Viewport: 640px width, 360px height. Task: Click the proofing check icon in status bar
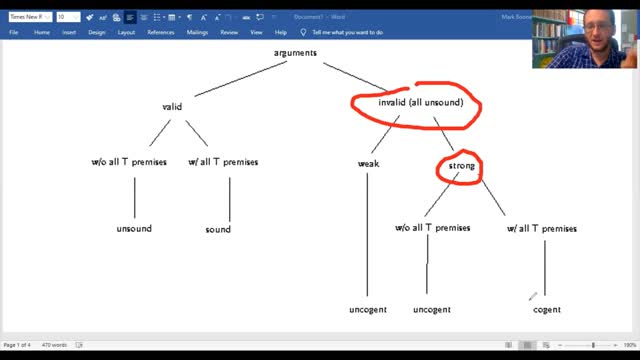(79, 345)
